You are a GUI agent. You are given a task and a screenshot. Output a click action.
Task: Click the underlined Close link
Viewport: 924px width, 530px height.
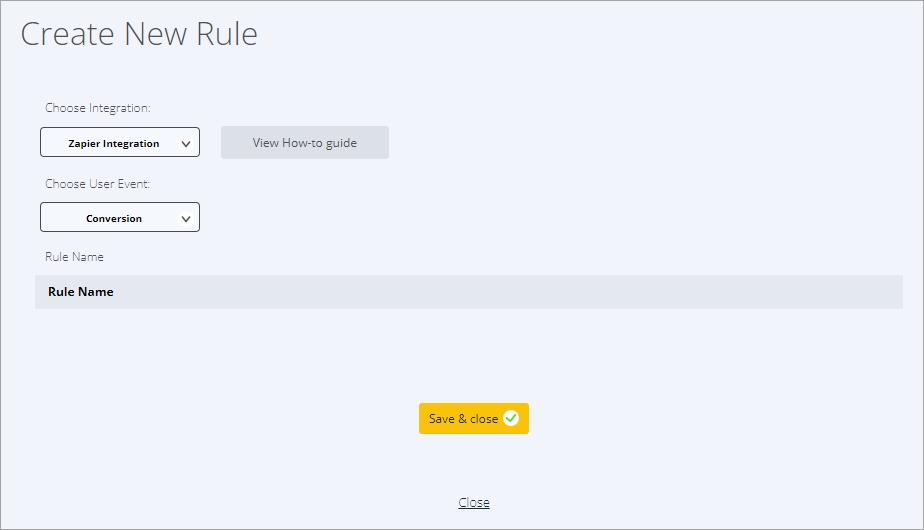(474, 502)
